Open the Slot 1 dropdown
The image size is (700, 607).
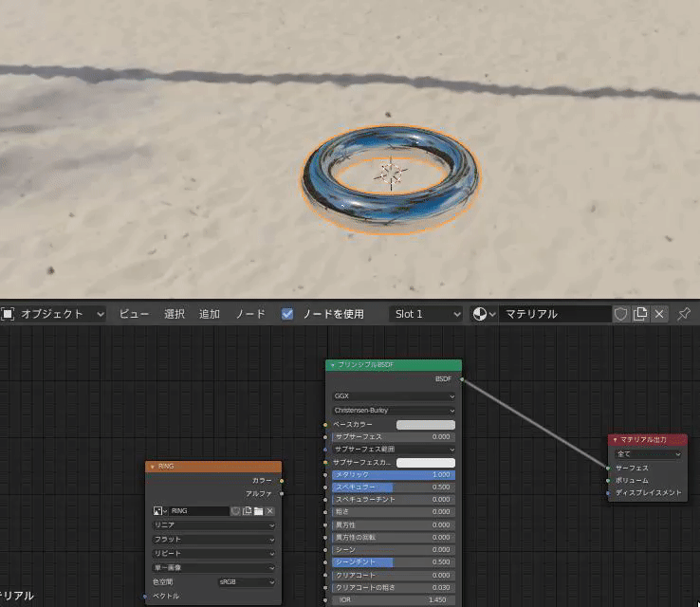(426, 314)
